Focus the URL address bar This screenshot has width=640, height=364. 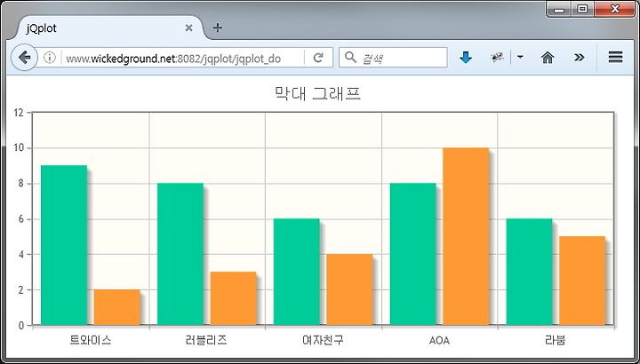[183, 59]
